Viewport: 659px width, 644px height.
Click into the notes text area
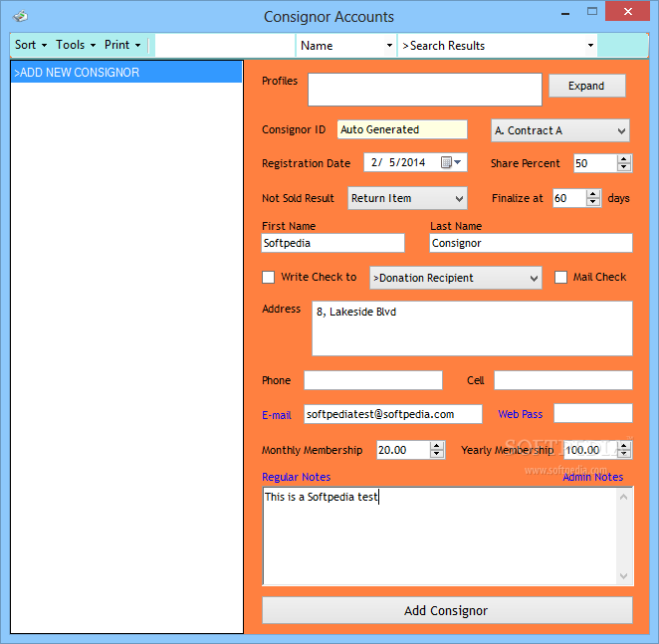pyautogui.click(x=440, y=536)
